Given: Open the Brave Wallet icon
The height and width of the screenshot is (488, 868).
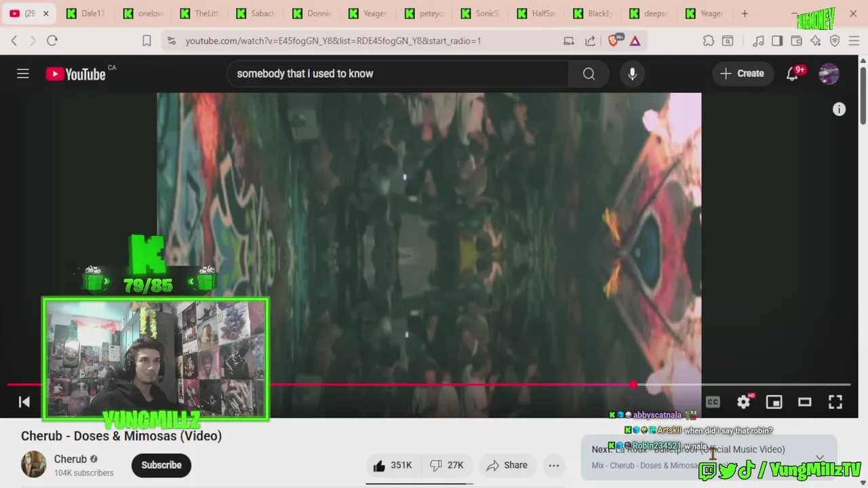Looking at the screenshot, I should (x=796, y=41).
